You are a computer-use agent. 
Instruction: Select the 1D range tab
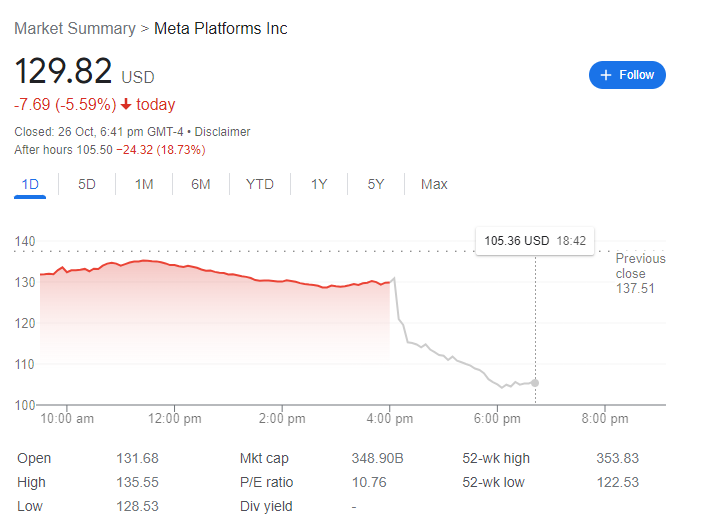point(30,184)
